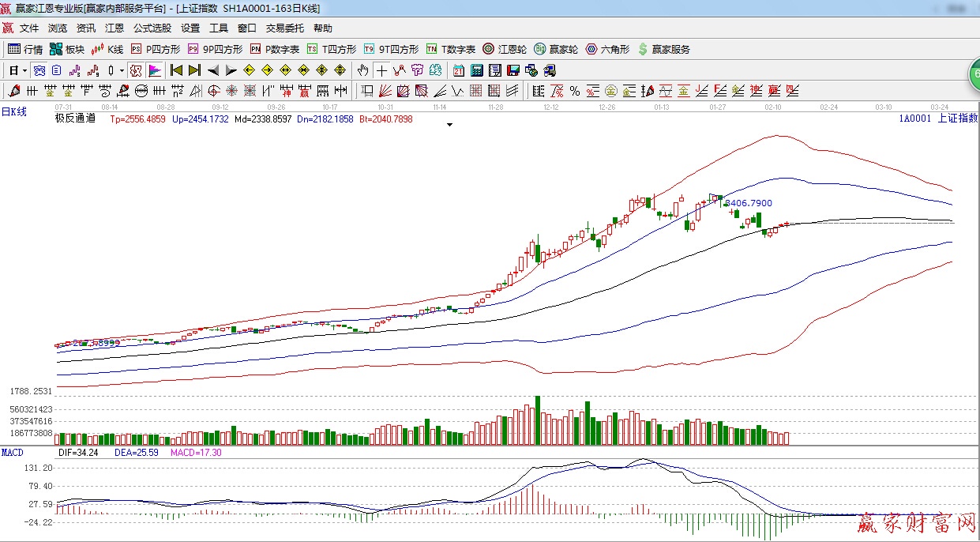Toggle the flag indicator toolbar button

pyautogui.click(x=155, y=70)
